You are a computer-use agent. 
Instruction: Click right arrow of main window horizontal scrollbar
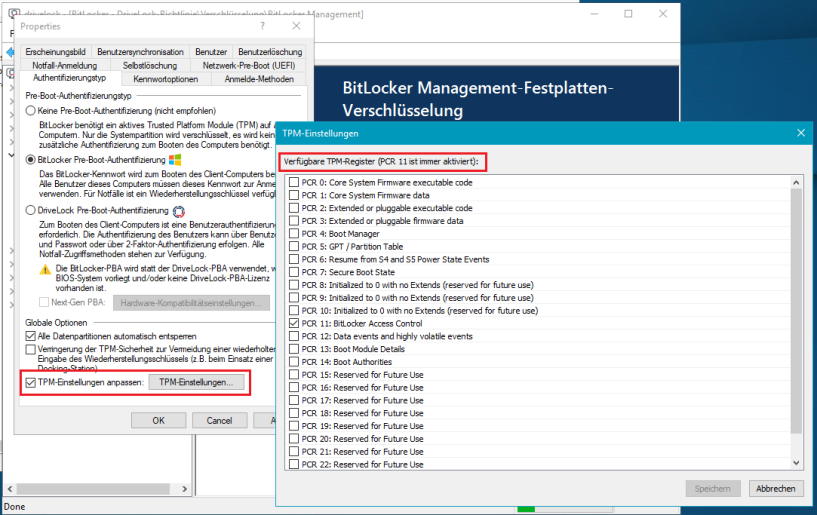click(x=184, y=489)
